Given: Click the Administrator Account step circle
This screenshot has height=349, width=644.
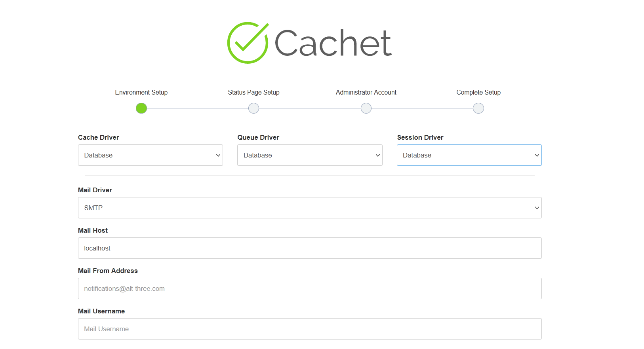Looking at the screenshot, I should 366,108.
